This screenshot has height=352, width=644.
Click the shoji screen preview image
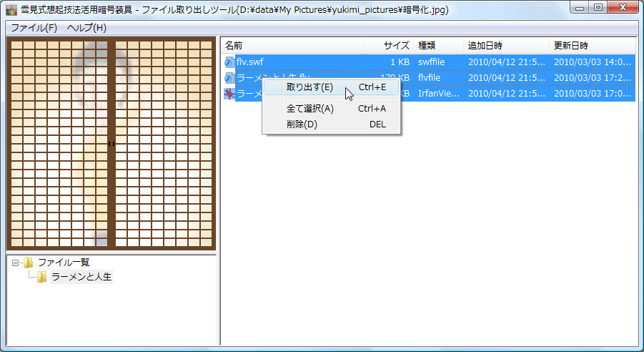click(x=112, y=144)
